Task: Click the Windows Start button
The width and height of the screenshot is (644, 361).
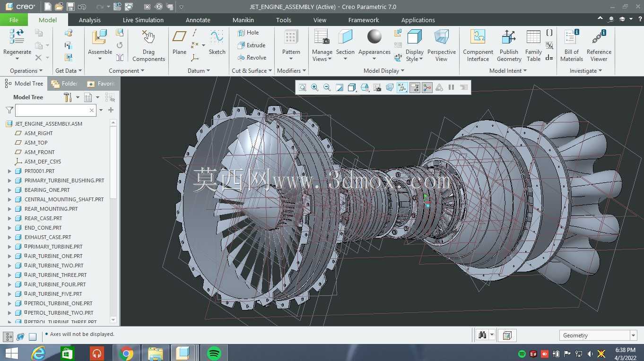Action: 11,353
